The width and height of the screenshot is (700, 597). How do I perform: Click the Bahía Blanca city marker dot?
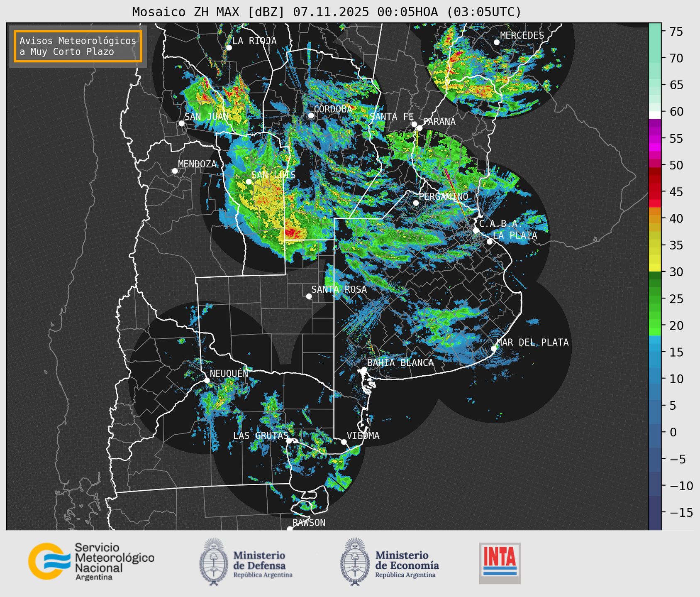(x=364, y=369)
